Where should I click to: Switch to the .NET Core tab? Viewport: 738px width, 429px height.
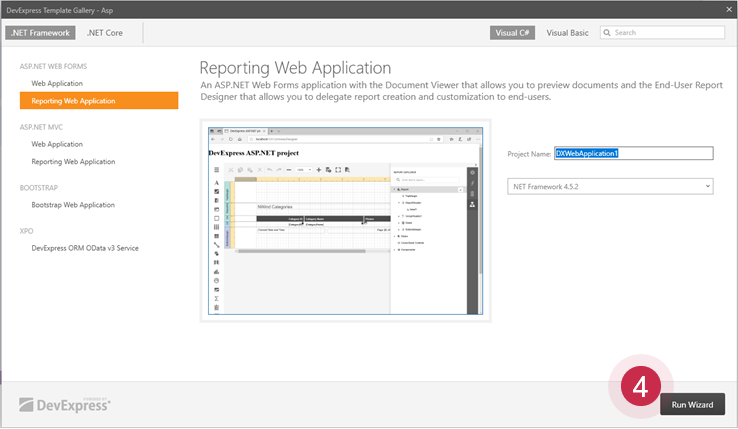click(105, 33)
